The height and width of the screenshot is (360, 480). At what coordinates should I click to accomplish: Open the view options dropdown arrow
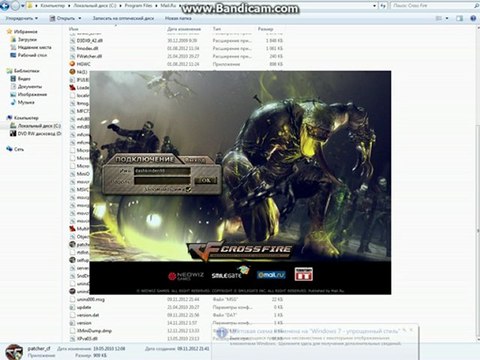coord(447,18)
